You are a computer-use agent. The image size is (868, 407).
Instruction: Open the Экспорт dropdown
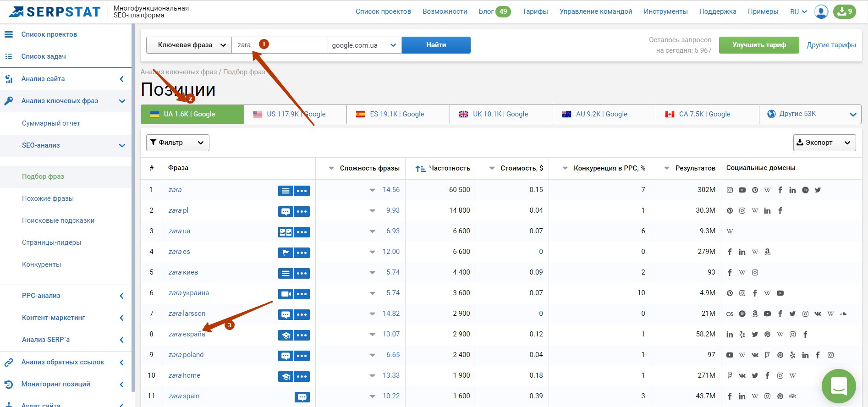point(824,143)
